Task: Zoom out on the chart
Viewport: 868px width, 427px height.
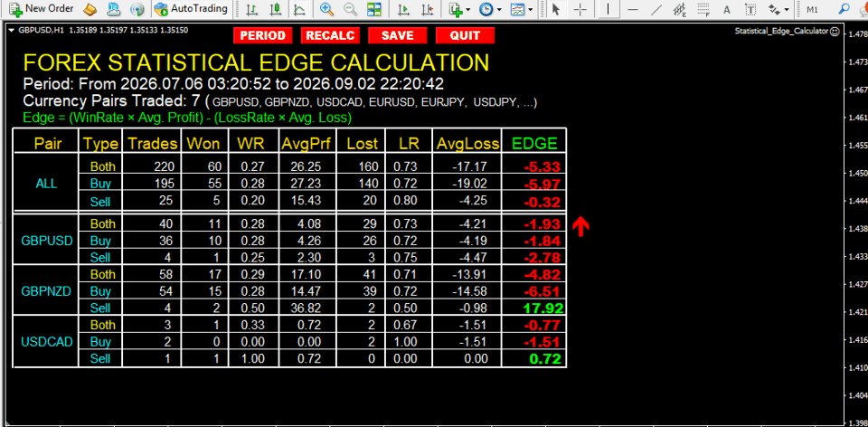Action: click(x=351, y=9)
